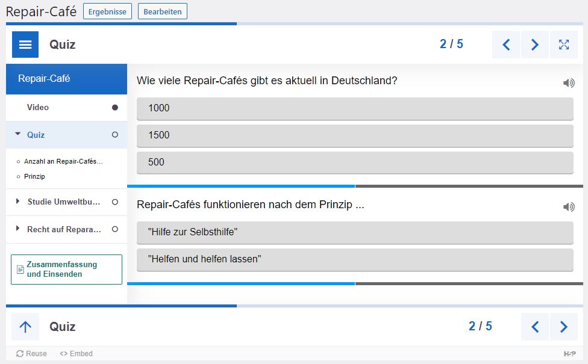
Task: Choose the answer 1500
Action: 355,135
